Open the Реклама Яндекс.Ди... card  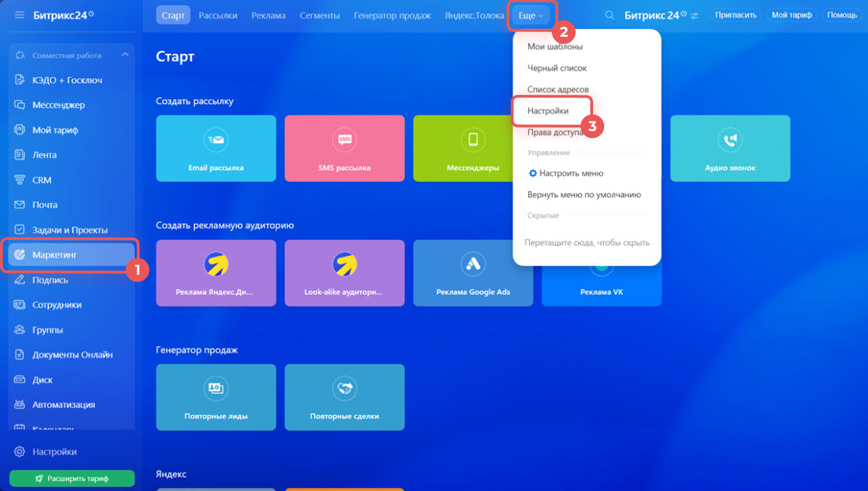click(x=216, y=273)
